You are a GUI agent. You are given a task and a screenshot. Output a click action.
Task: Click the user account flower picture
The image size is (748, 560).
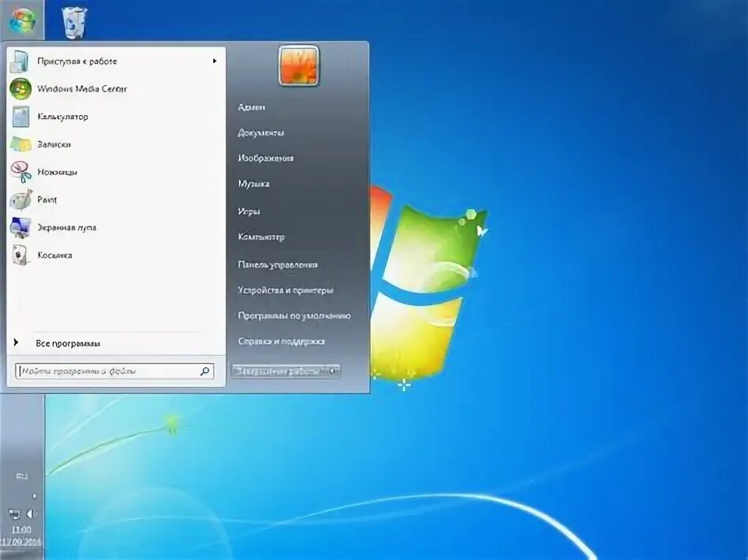[x=298, y=65]
